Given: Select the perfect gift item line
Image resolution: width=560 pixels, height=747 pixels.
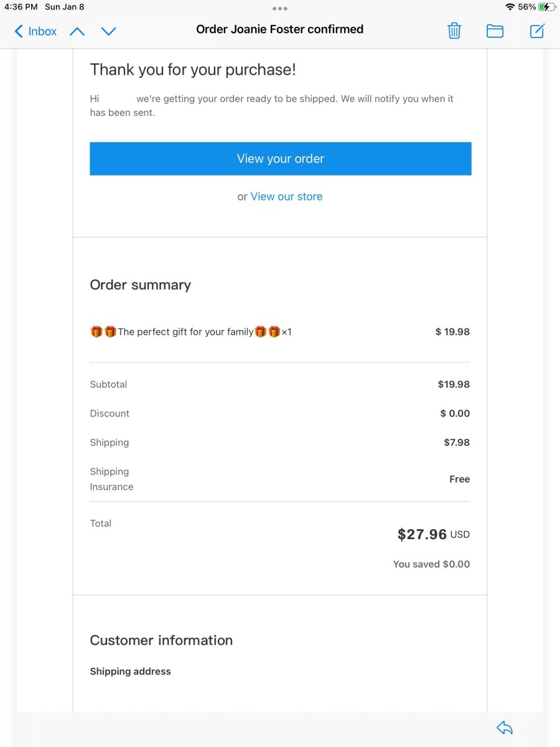Looking at the screenshot, I should pyautogui.click(x=191, y=332).
